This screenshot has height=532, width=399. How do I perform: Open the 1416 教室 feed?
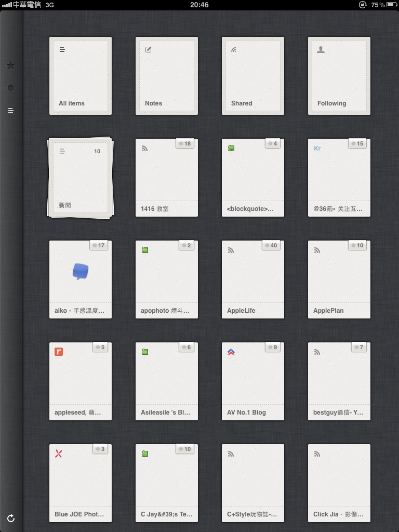pyautogui.click(x=167, y=178)
